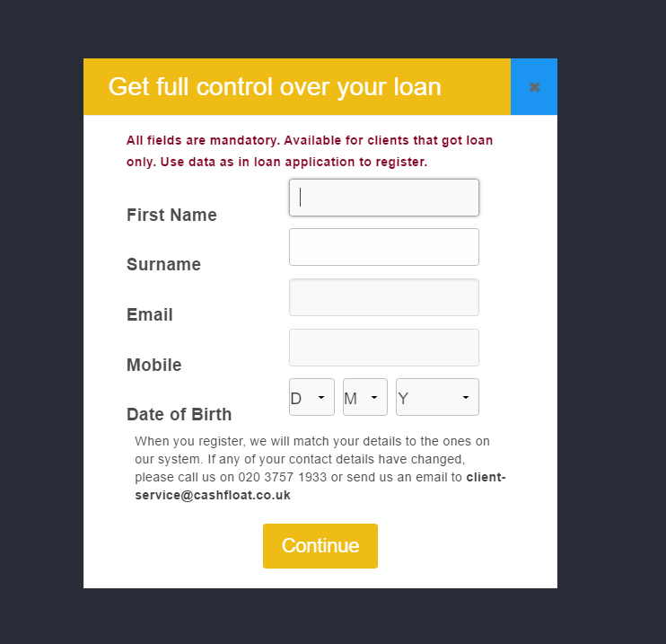The width and height of the screenshot is (666, 644).
Task: Click the red "All fields are mandatory" notice
Action: coord(310,151)
